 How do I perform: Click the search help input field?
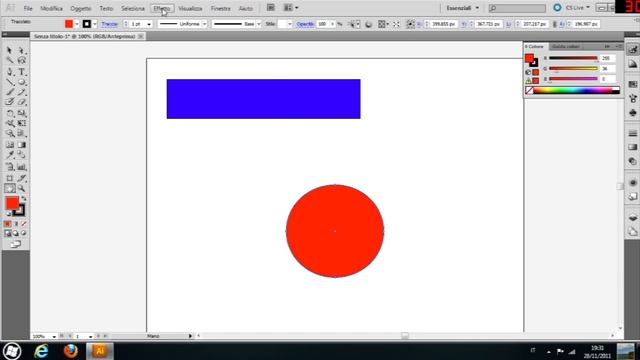(517, 8)
